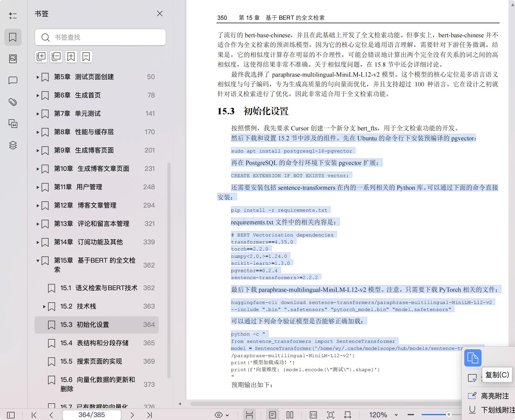Expand the 第14章 订阅功能及其他 bookmark
515x420 pixels.
click(38, 242)
